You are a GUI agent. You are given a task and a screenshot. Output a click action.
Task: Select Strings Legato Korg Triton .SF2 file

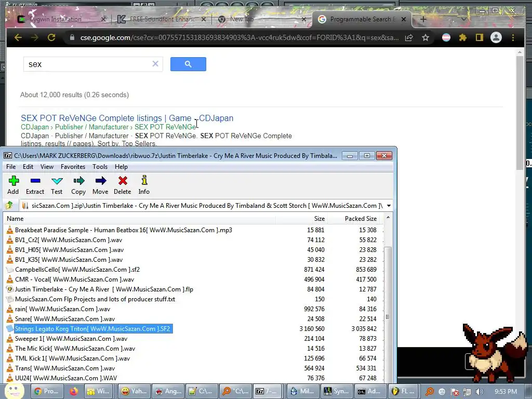click(92, 328)
